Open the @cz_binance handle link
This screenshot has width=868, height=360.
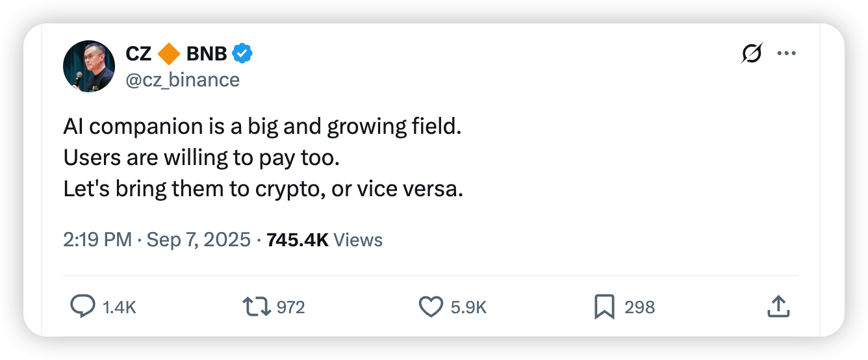click(x=183, y=80)
